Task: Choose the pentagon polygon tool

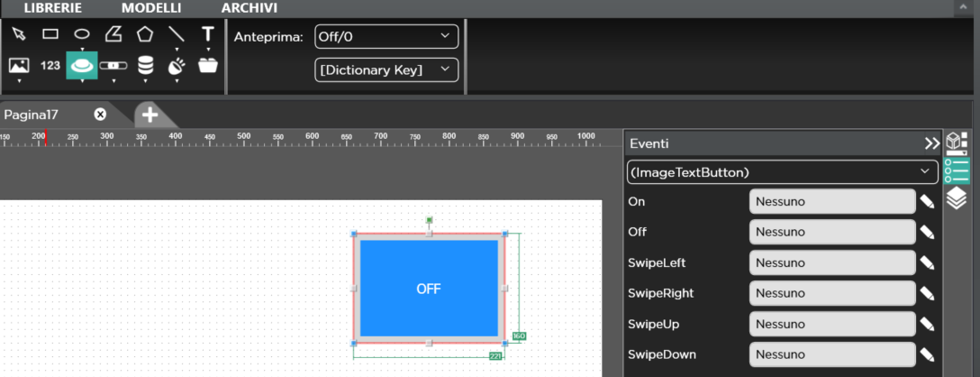Action: click(145, 34)
